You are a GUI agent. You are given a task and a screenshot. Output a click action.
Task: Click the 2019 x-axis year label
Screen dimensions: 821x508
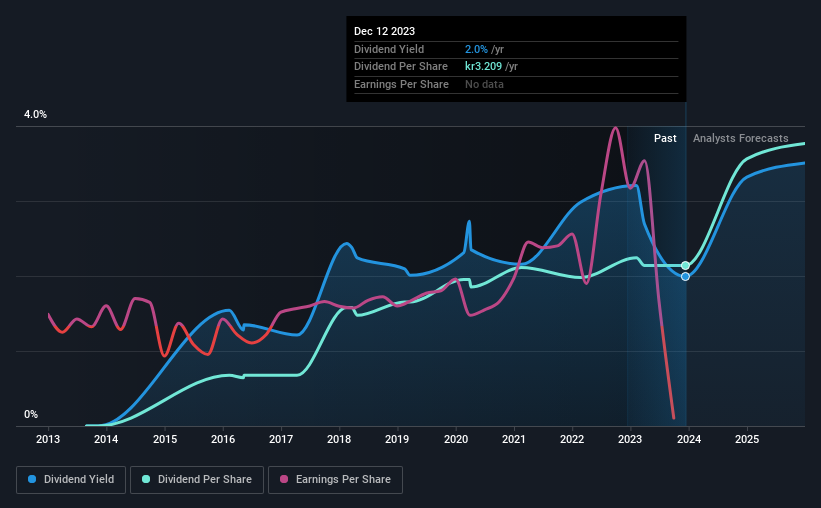click(397, 439)
